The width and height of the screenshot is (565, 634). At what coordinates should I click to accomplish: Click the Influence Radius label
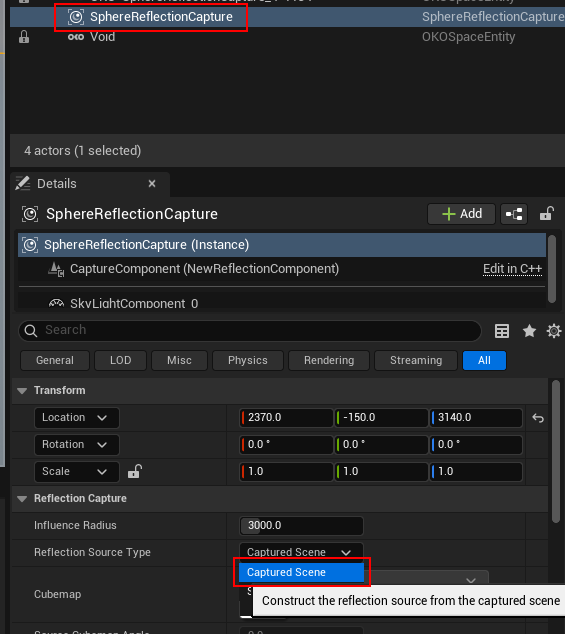75,525
